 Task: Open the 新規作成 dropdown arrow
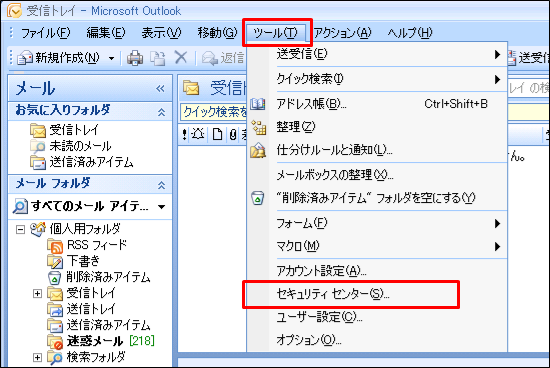[x=112, y=58]
